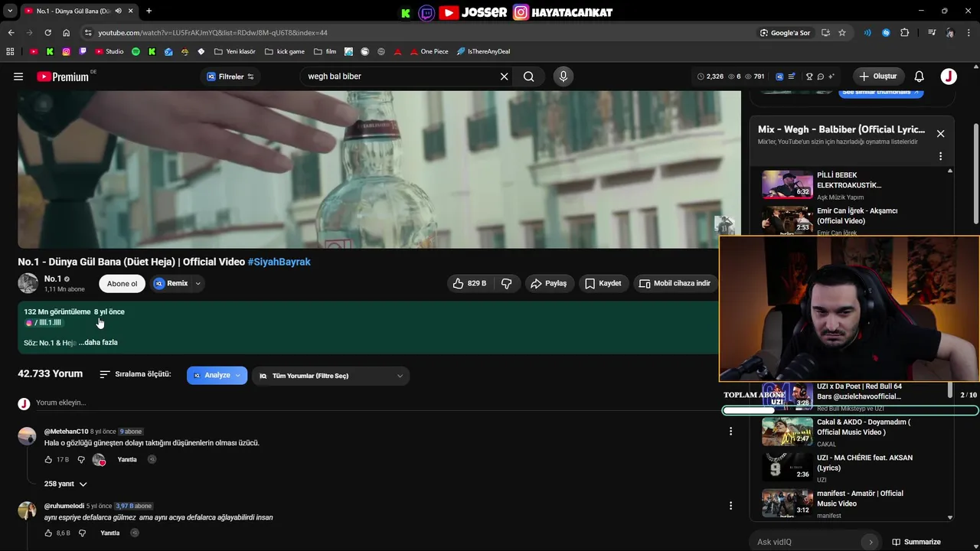Click the vidIQ sparkle AI icon
The width and height of the screenshot is (980, 551).
(831, 77)
